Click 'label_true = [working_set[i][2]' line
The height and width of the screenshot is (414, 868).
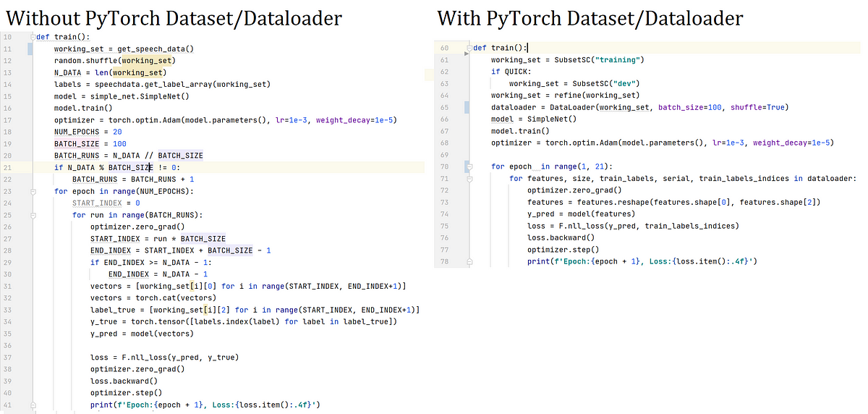coord(255,310)
